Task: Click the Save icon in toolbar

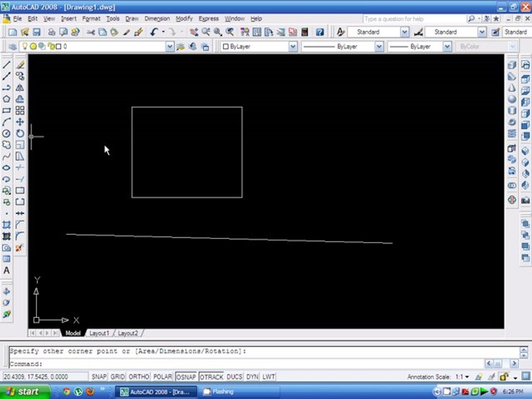Action: point(37,32)
